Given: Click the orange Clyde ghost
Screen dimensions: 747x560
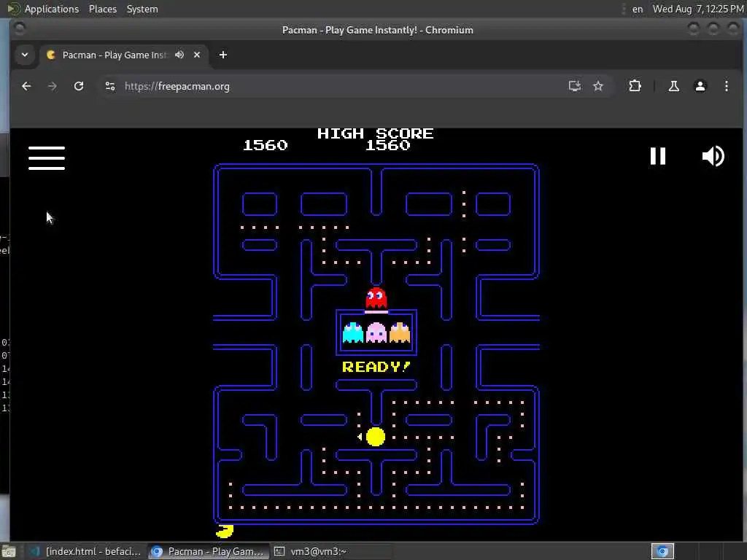Looking at the screenshot, I should [400, 332].
